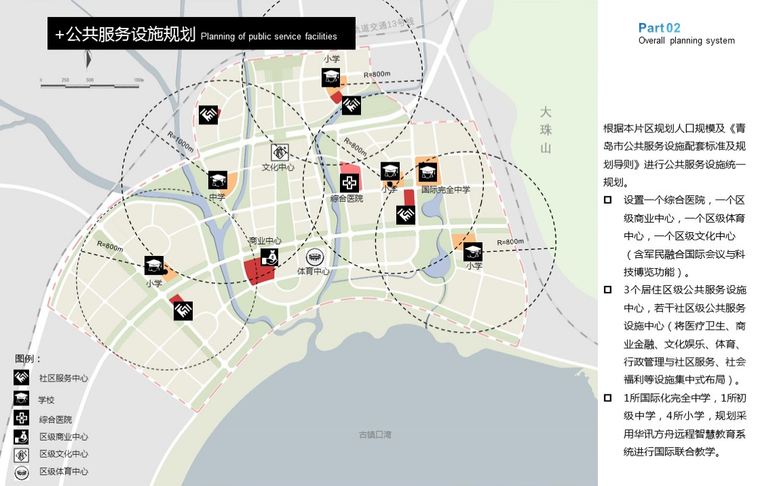Screen dimensions: 760x486
Task: Click the Part 02 heading
Action: tap(659, 28)
